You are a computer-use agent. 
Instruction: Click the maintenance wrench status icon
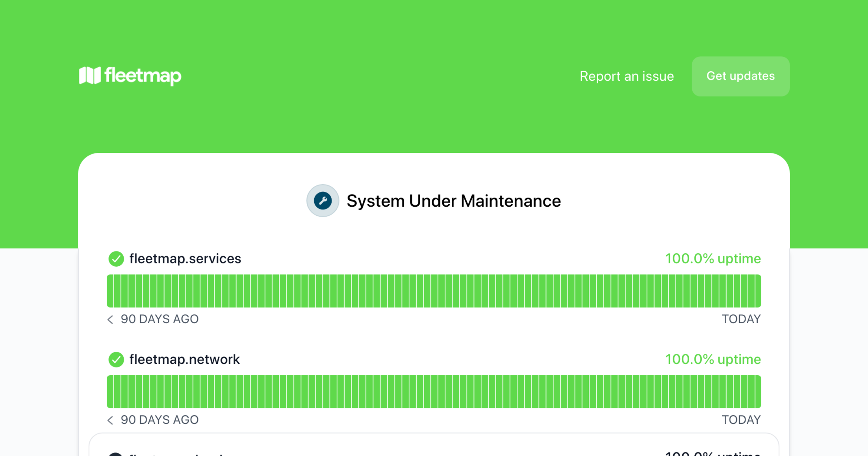[x=323, y=201]
